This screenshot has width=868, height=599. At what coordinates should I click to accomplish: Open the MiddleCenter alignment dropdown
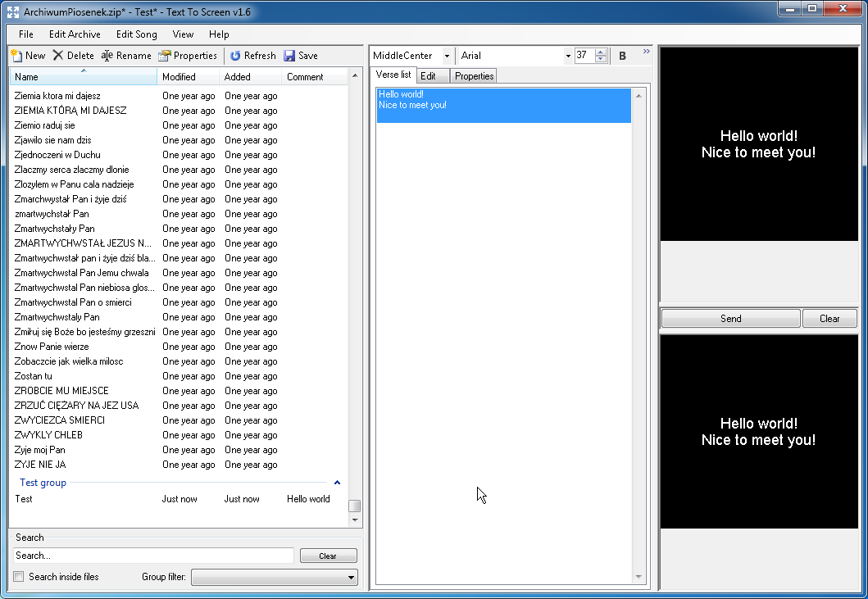[446, 55]
